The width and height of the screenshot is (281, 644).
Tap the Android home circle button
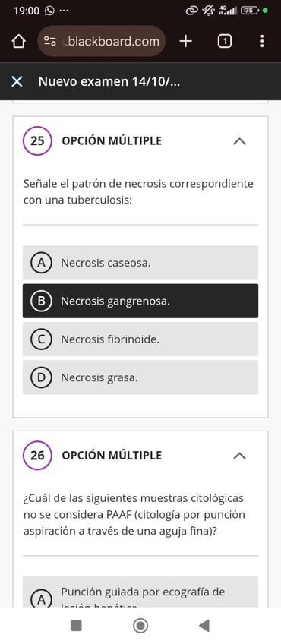(x=140, y=626)
